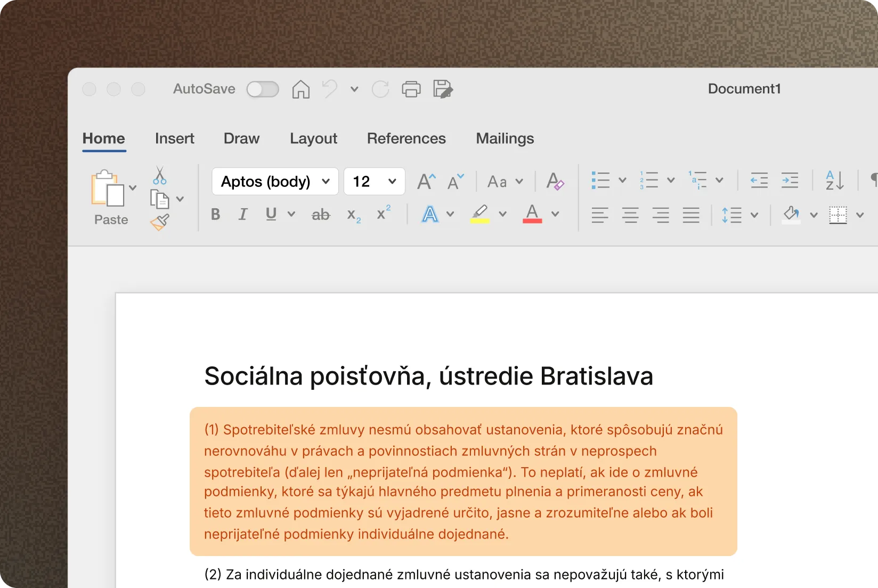The height and width of the screenshot is (588, 878).
Task: Insert a multilevel list
Action: tap(697, 180)
